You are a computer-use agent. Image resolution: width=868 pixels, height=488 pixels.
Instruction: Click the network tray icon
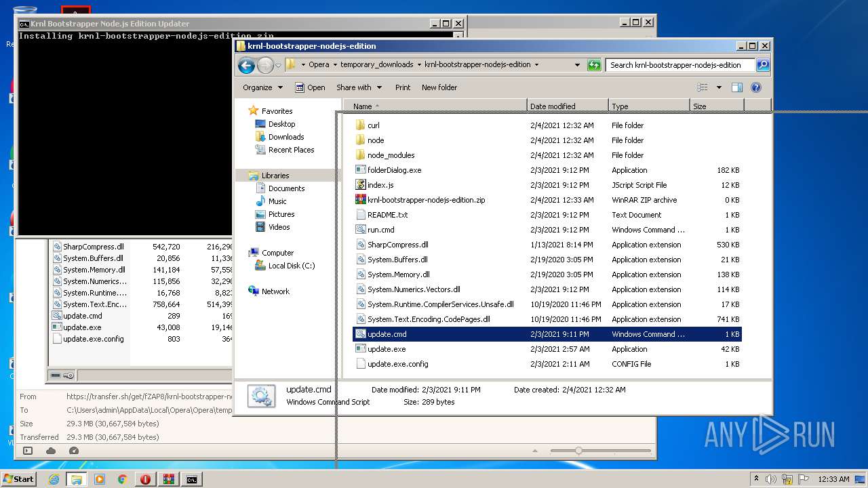787,479
